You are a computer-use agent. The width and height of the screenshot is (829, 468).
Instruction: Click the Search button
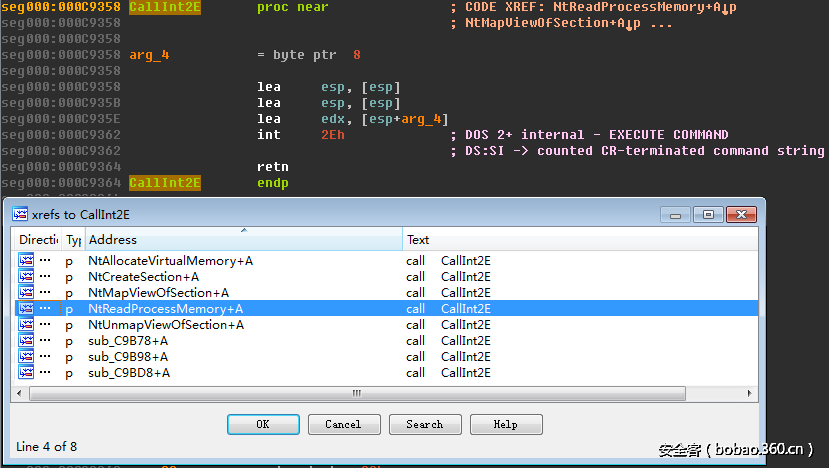pos(425,424)
